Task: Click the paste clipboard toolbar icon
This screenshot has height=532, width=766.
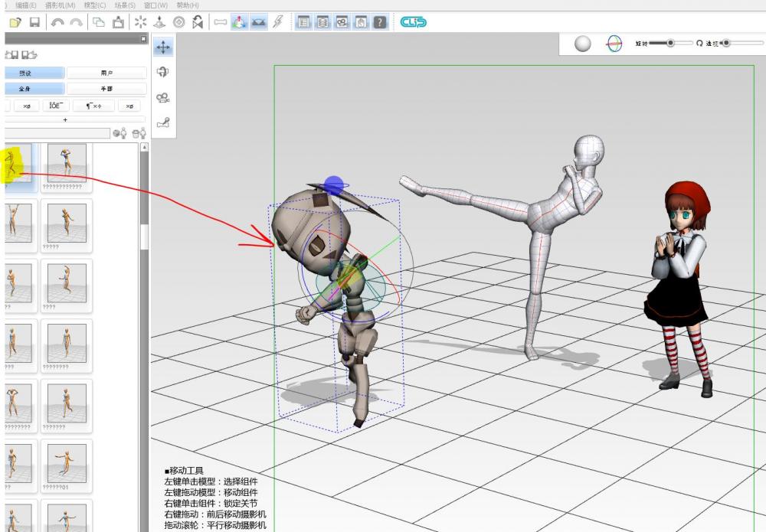Action: (x=118, y=22)
